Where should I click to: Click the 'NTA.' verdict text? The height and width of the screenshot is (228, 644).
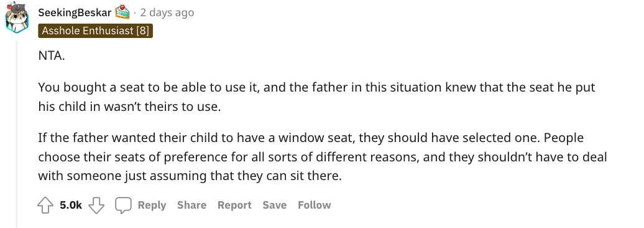click(52, 56)
